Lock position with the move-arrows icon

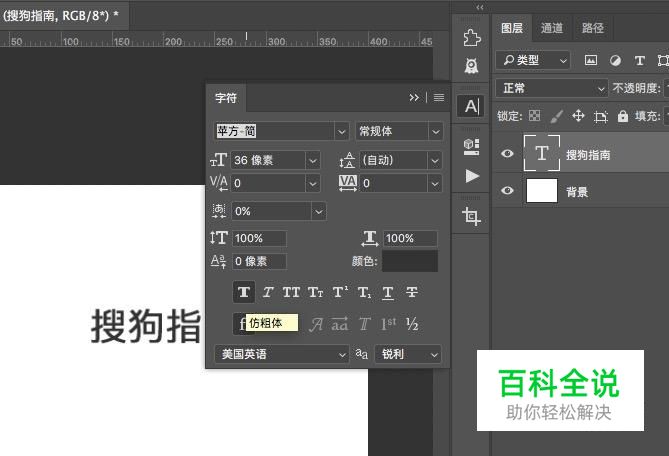(x=578, y=116)
